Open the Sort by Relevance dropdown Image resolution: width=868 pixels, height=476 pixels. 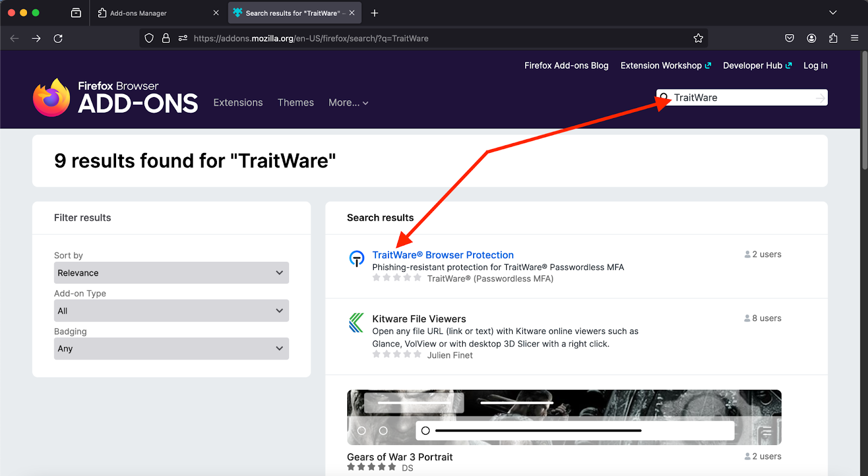tap(171, 273)
